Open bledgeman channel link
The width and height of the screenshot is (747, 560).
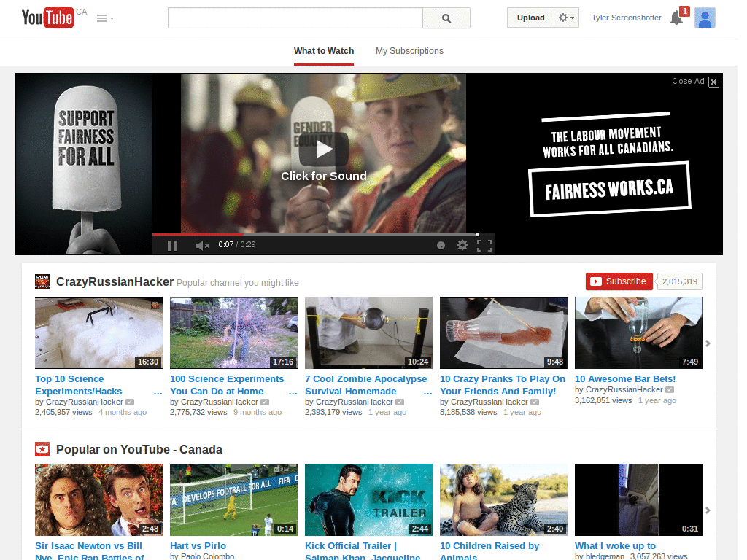coord(605,556)
